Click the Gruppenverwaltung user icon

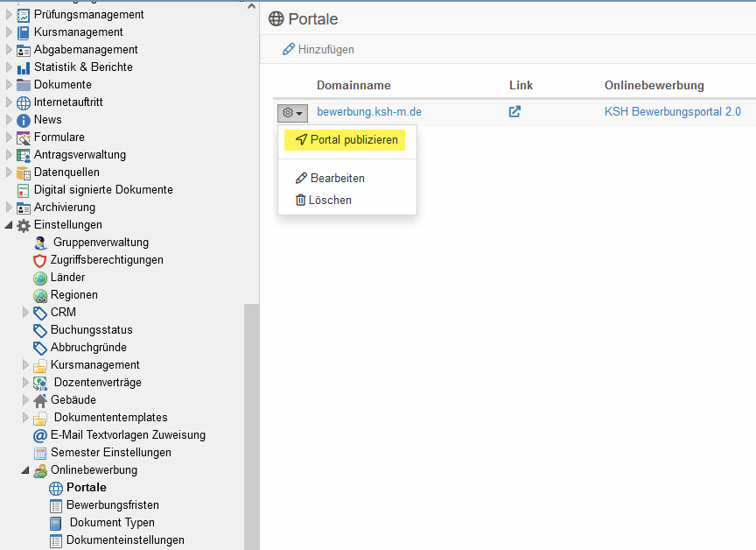point(40,243)
